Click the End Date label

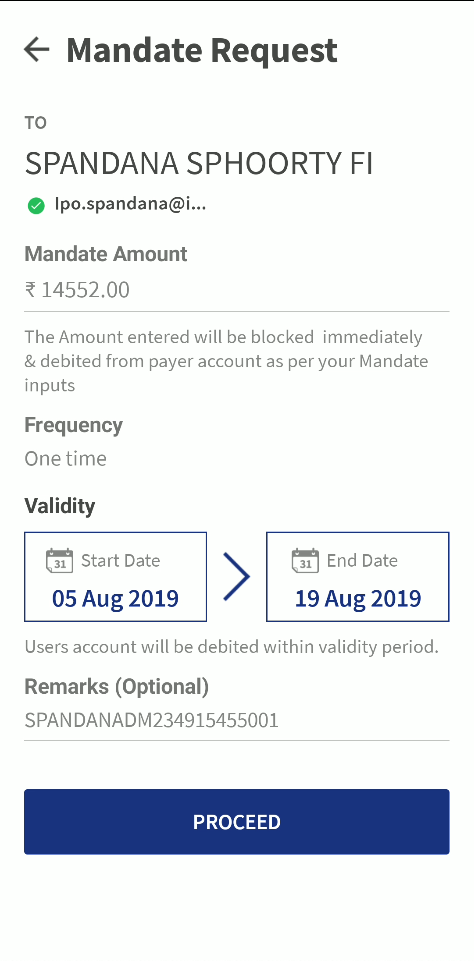pos(362,560)
